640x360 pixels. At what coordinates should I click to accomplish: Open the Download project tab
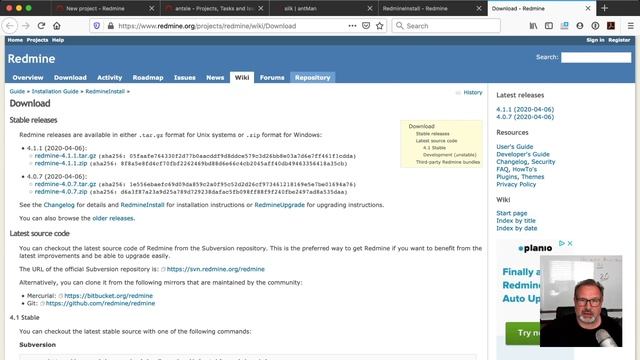coord(70,78)
